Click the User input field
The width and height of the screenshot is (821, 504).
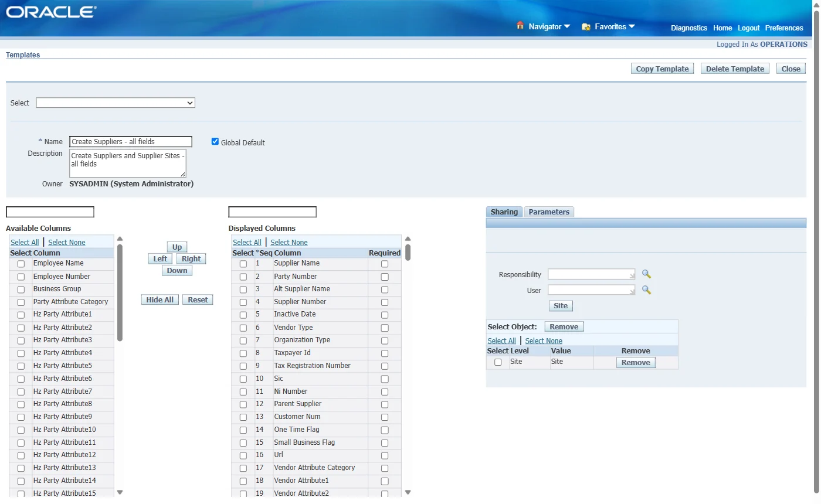pyautogui.click(x=592, y=290)
